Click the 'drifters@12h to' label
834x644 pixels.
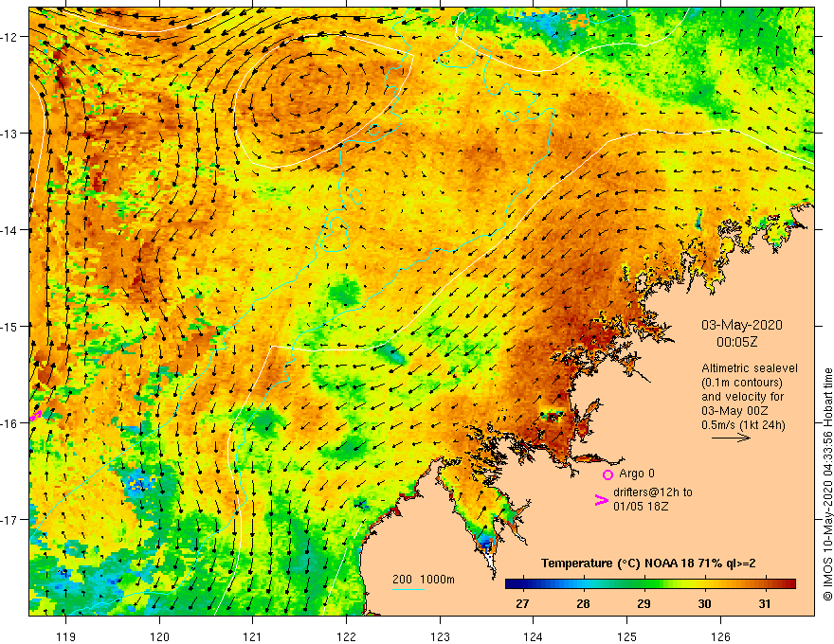(x=653, y=492)
